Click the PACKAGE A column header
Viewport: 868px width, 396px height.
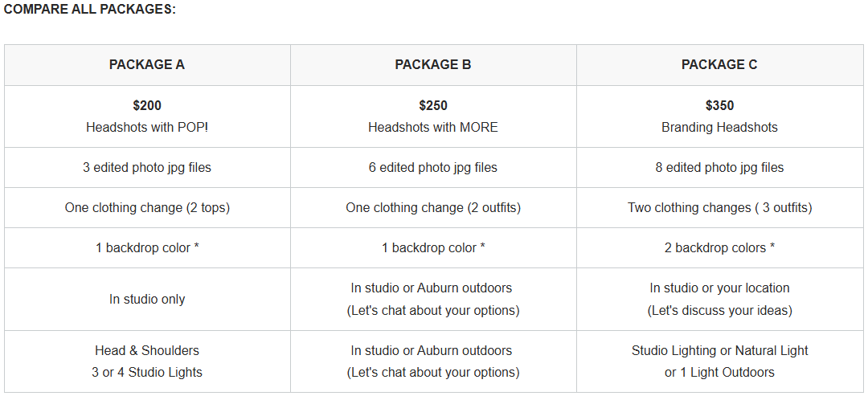147,64
